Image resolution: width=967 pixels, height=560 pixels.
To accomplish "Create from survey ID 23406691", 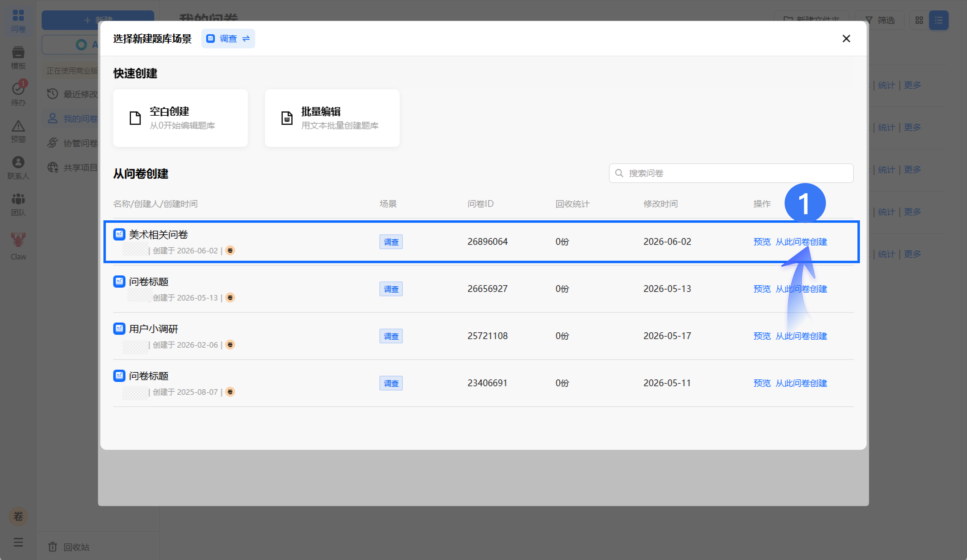I will tap(801, 383).
